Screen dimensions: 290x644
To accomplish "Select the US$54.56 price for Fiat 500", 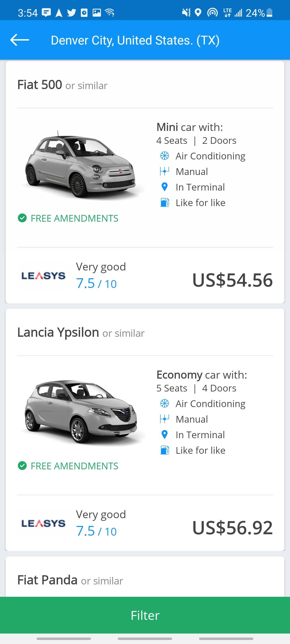I will click(x=232, y=280).
